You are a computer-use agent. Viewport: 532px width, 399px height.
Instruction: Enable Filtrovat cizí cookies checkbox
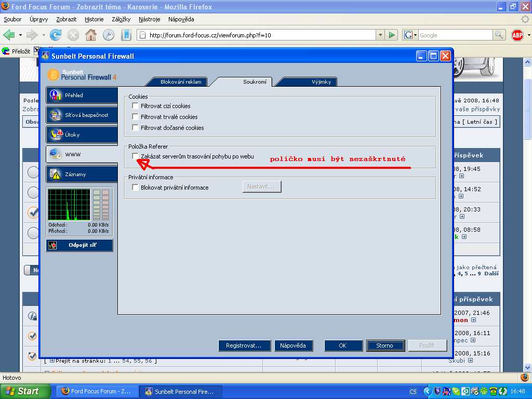click(x=136, y=106)
